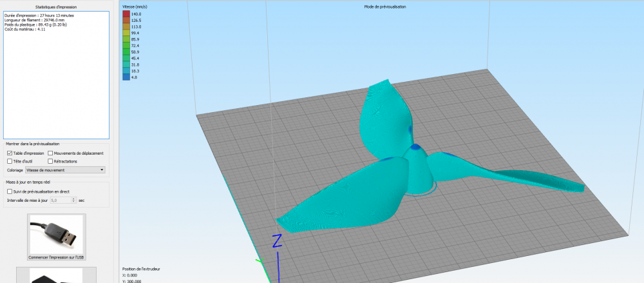
Task: Select the 99.4 yellow speed swatch
Action: (126, 33)
